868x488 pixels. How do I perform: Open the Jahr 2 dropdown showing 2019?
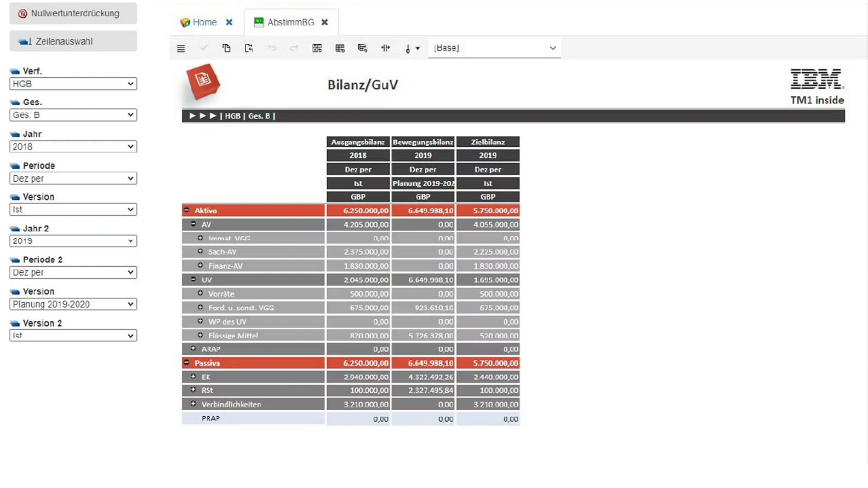[x=73, y=241]
